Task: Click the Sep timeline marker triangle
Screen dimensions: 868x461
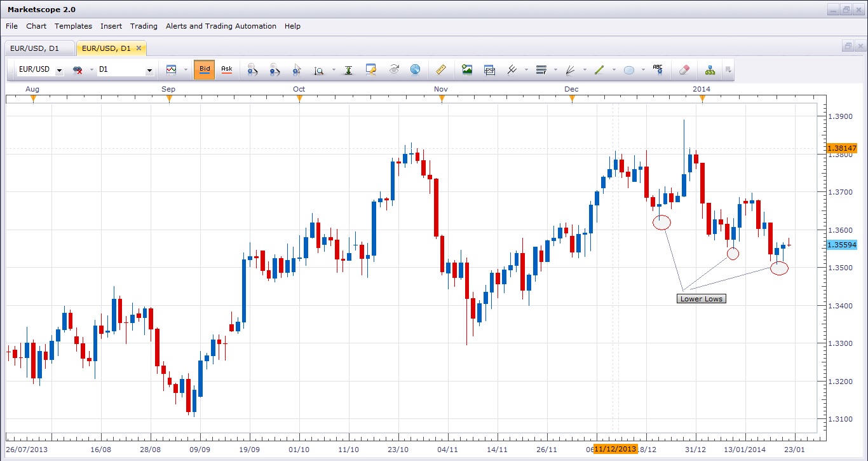Action: pyautogui.click(x=169, y=99)
